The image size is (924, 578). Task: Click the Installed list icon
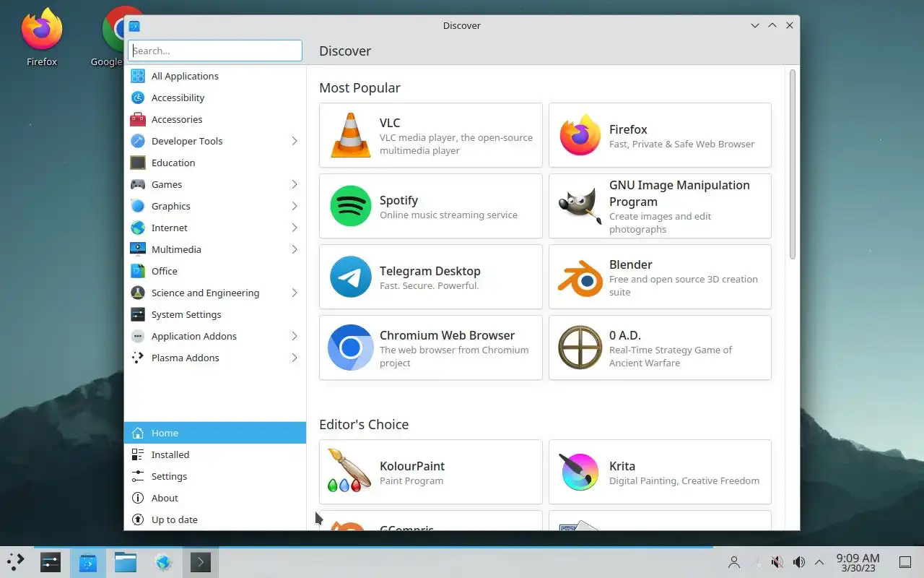138,454
